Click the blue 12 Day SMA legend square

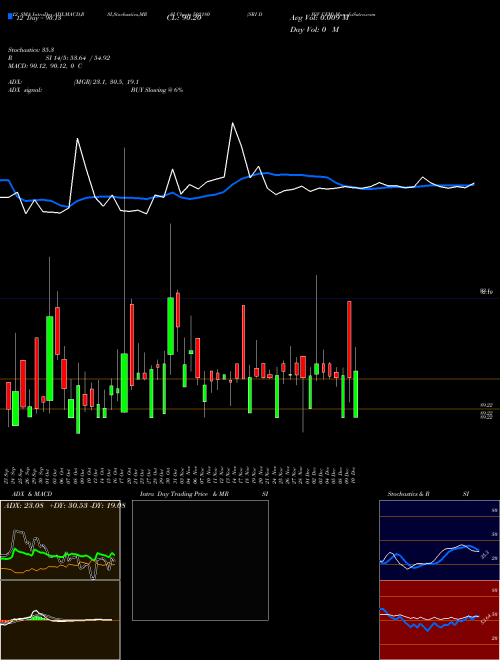point(10,16)
